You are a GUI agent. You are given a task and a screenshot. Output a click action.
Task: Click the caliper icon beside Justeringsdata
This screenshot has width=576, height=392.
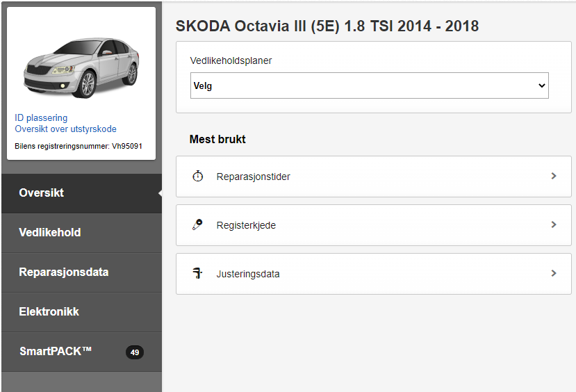pyautogui.click(x=197, y=273)
